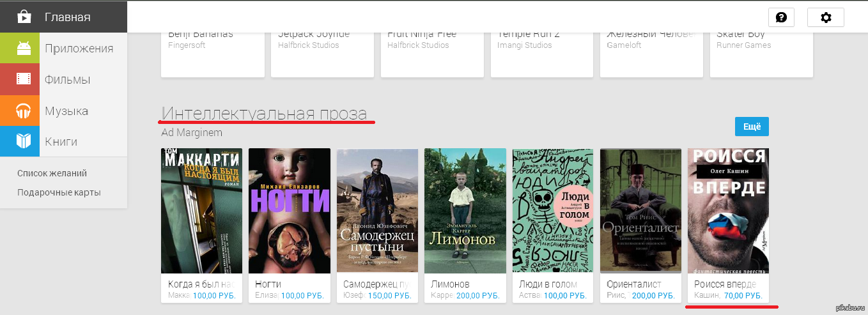Open Роисся вперде book cover
Screen dimensions: 868x315
click(x=729, y=211)
